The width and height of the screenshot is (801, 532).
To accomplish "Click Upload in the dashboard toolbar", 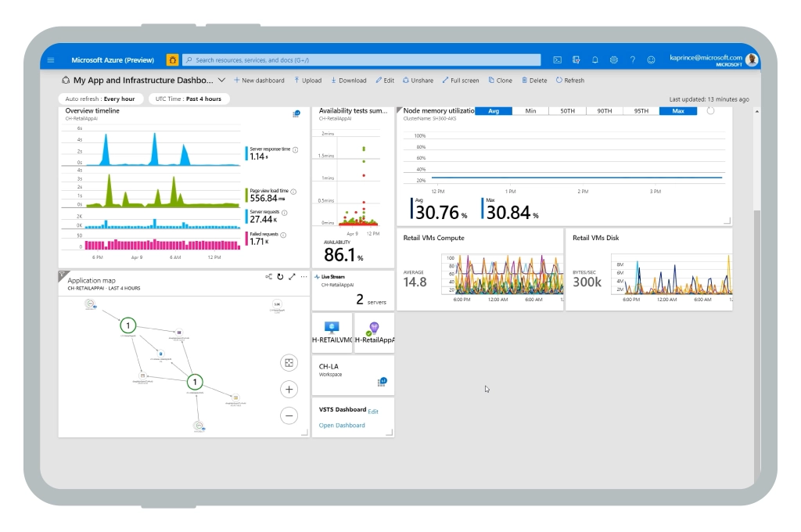I will (307, 81).
